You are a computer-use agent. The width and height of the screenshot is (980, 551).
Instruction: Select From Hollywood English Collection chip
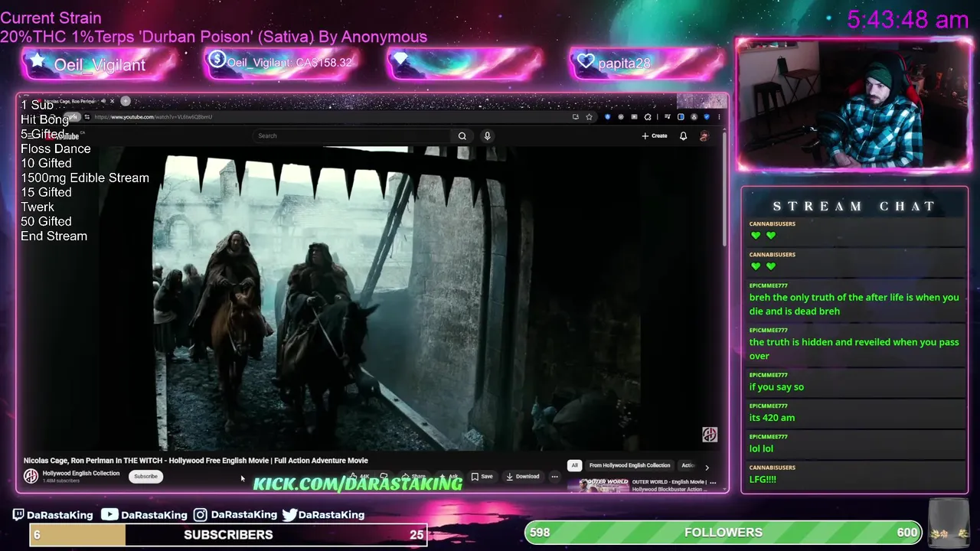[629, 465]
